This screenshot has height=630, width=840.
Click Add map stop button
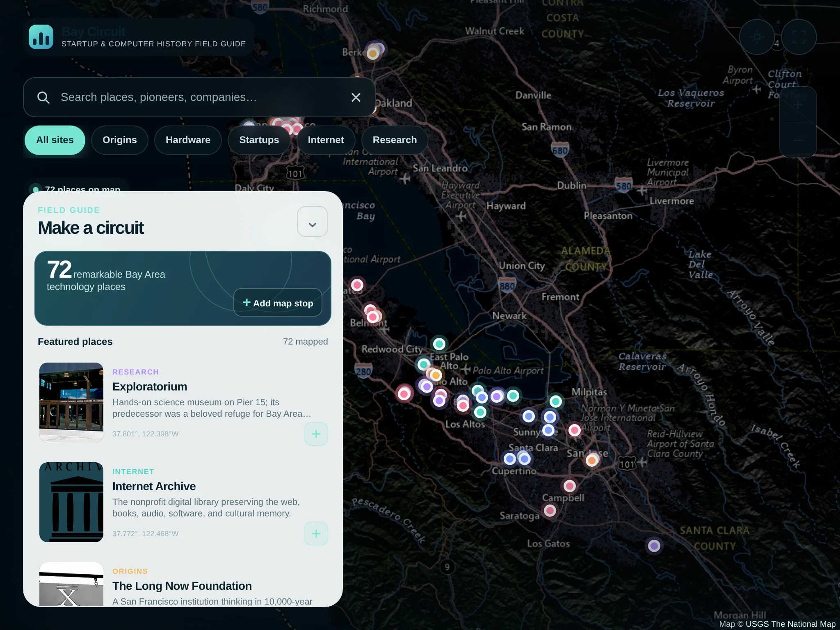(278, 303)
